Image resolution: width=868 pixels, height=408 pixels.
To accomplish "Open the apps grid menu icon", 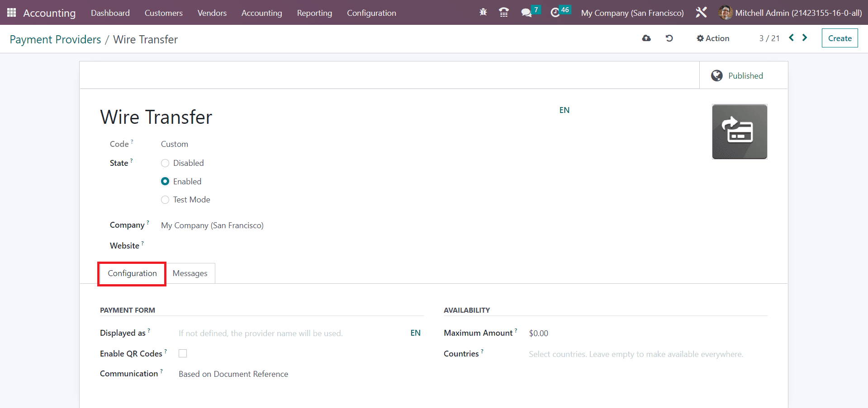I will (x=12, y=13).
